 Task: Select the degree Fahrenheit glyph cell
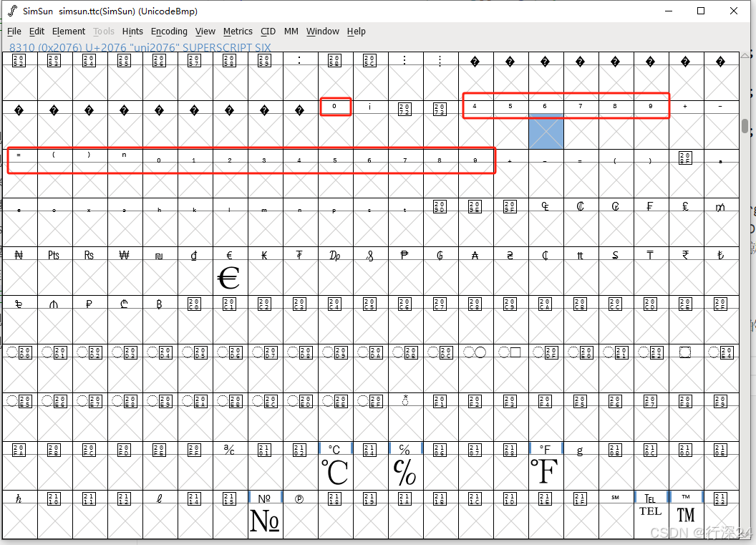click(546, 473)
